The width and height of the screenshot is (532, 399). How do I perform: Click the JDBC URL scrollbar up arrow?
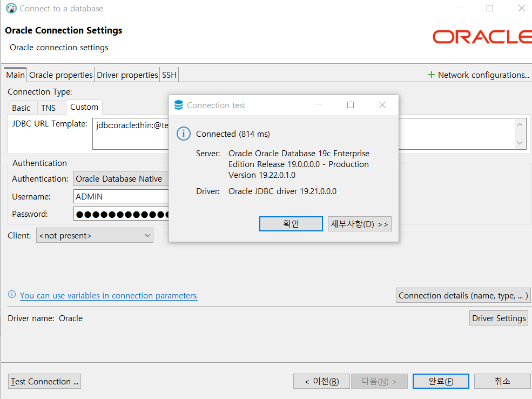click(x=520, y=125)
